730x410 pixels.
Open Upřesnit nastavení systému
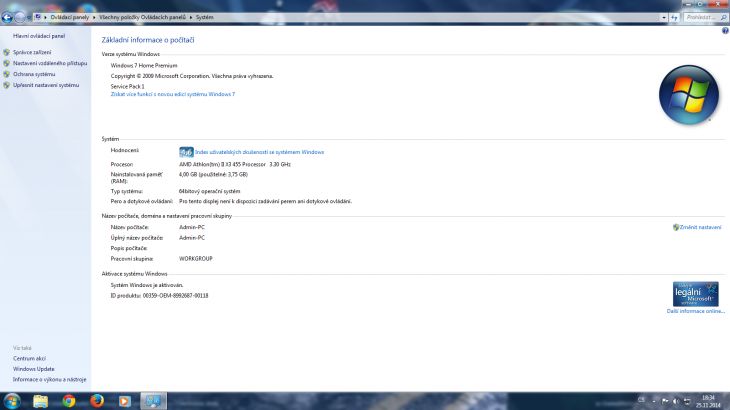46,86
